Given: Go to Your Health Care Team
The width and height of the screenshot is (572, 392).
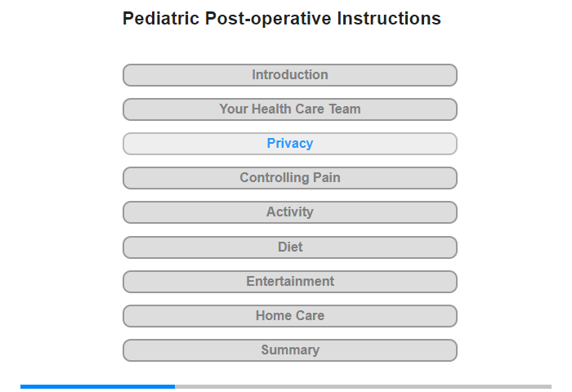Looking at the screenshot, I should (x=289, y=109).
